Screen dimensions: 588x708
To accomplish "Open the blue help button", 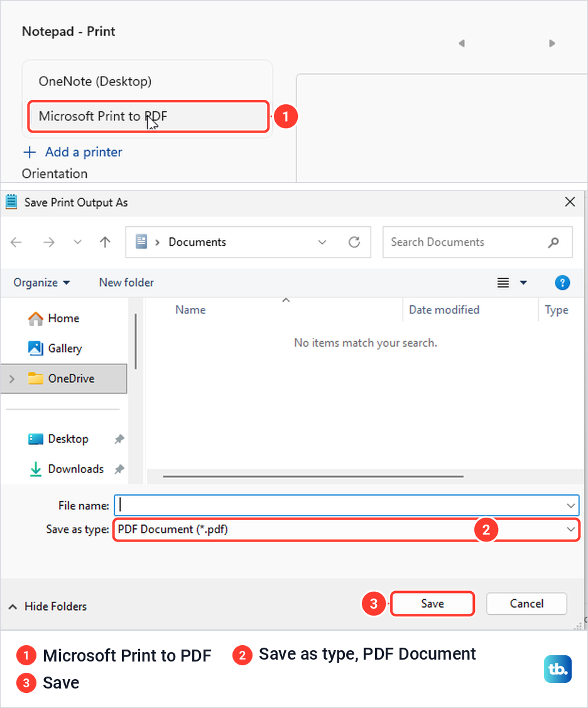I will 562,283.
